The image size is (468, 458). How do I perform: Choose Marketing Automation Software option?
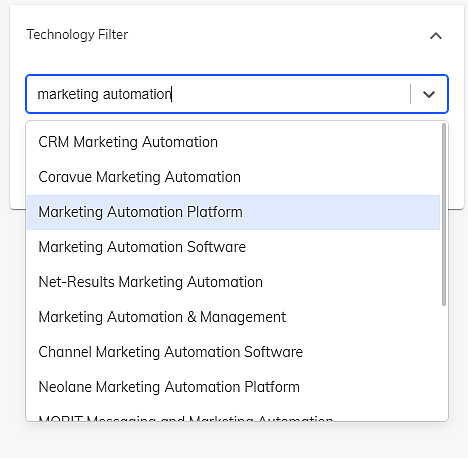[x=233, y=247]
